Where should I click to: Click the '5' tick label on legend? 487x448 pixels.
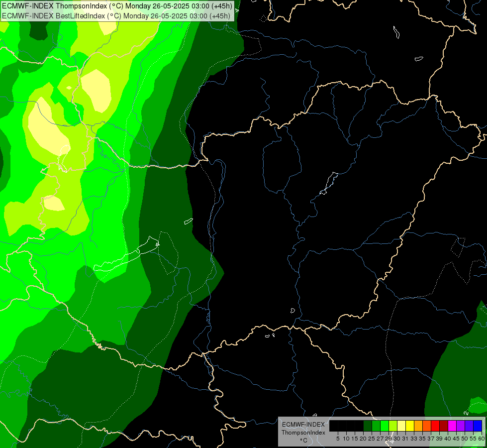[x=338, y=439]
